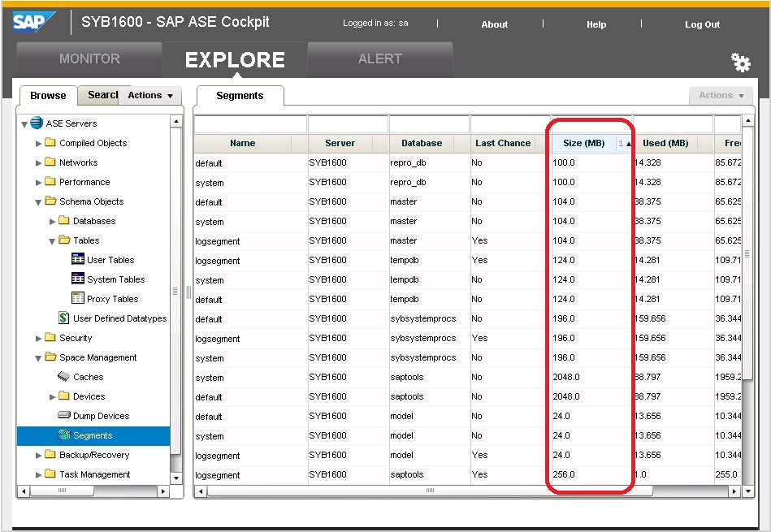Viewport: 771px width, 532px height.
Task: Click the Compiled Objects folder icon
Action: pos(50,143)
